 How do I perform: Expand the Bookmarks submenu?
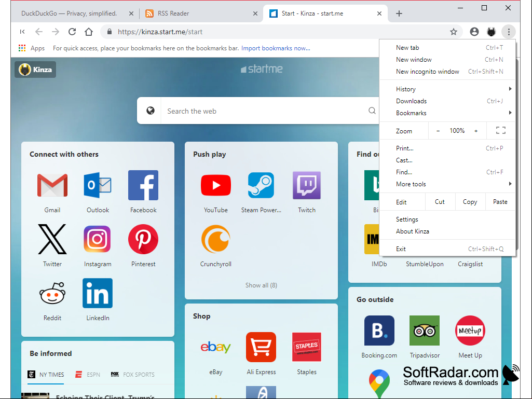447,113
